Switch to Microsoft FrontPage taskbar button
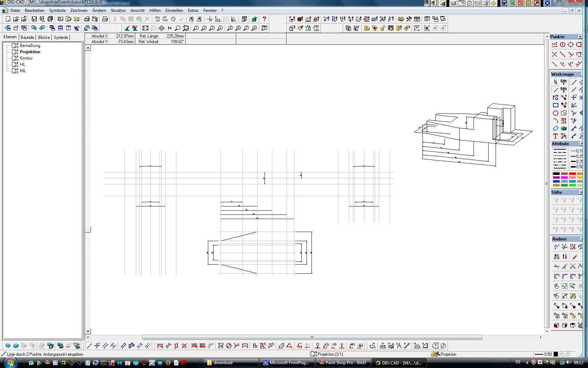 (287, 363)
